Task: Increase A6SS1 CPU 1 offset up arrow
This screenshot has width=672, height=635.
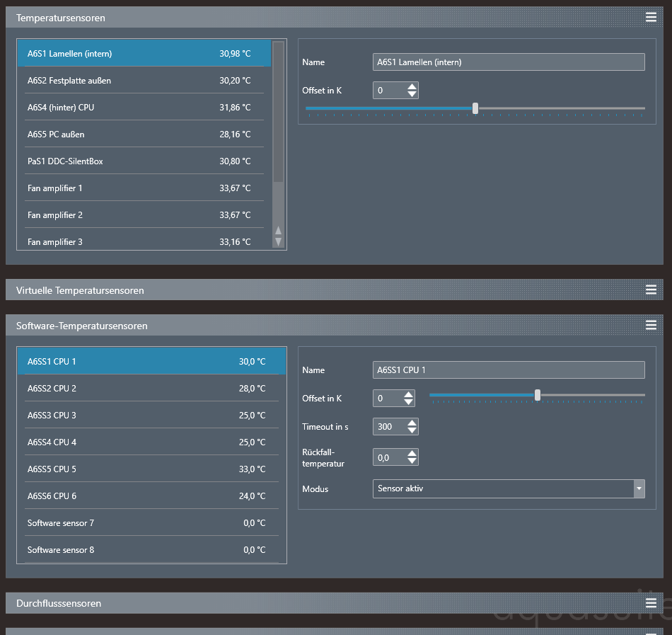Action: click(x=409, y=394)
